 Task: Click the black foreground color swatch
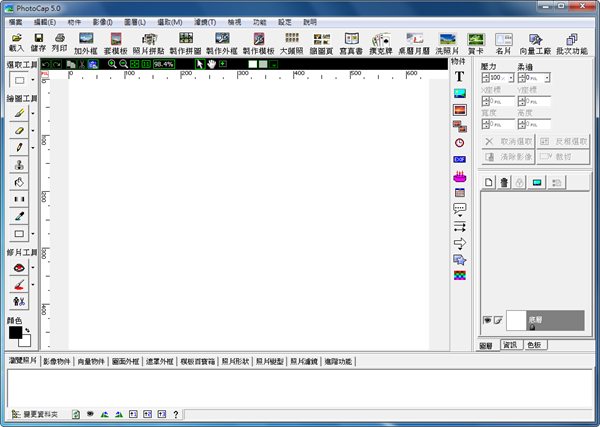[x=15, y=333]
